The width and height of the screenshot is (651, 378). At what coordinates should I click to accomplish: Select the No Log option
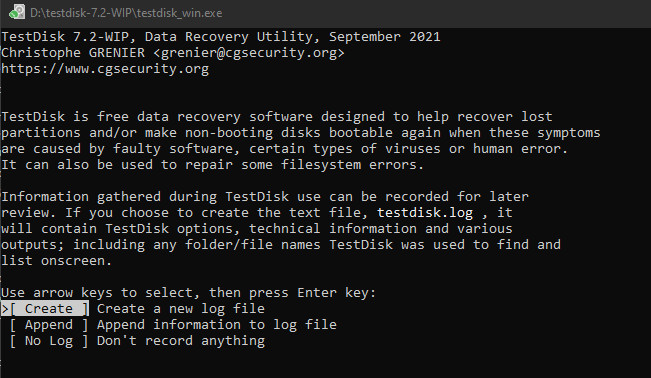(x=49, y=341)
